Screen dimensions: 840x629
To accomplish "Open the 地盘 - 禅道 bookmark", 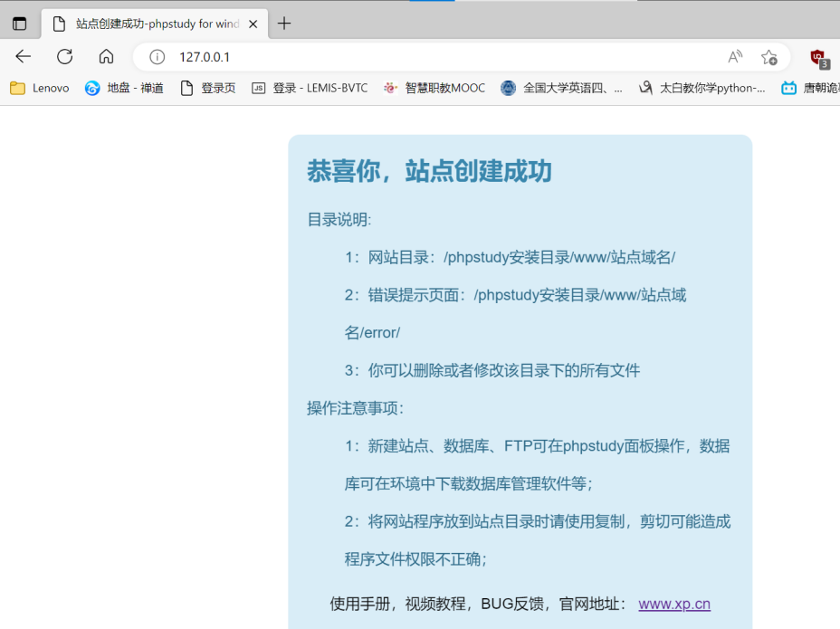I will (x=123, y=88).
